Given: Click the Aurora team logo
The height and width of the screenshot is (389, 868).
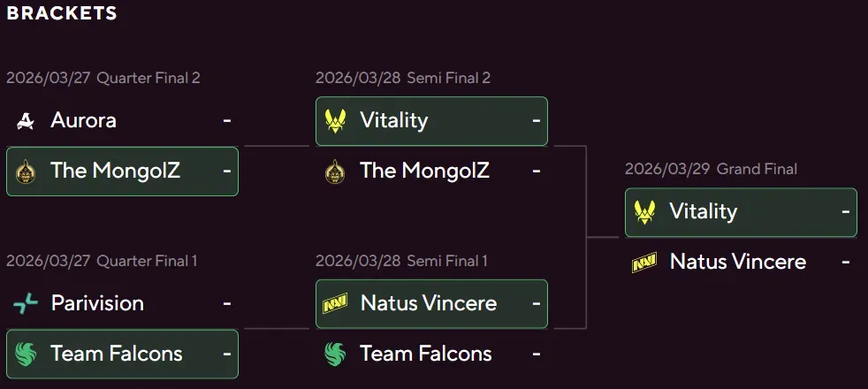Looking at the screenshot, I should pyautogui.click(x=26, y=120).
